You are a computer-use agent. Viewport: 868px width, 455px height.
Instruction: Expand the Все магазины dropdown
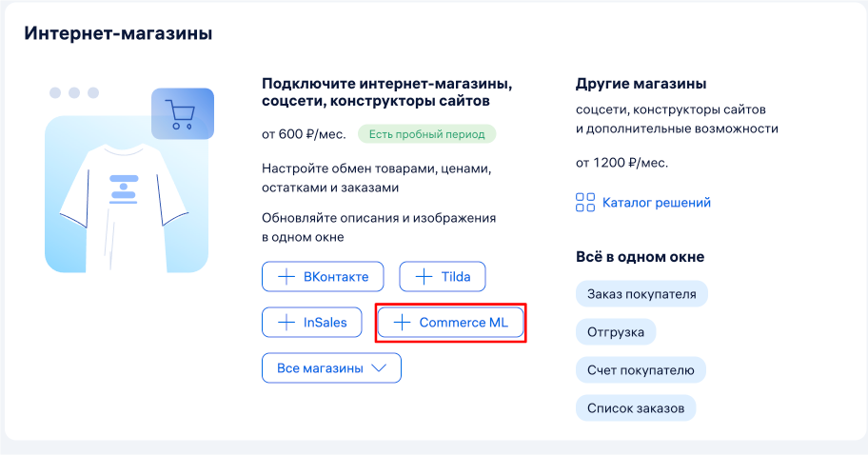pos(331,368)
